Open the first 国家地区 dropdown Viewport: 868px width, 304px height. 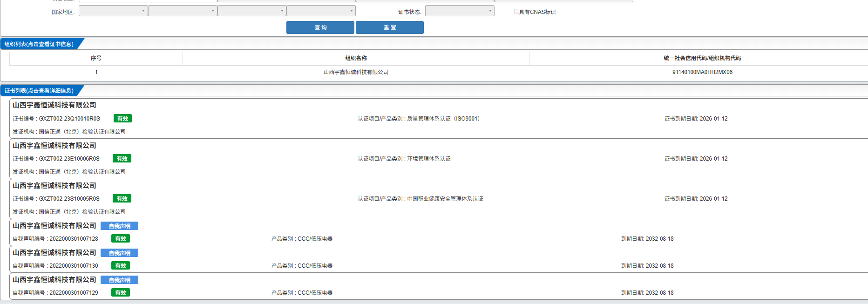coord(113,11)
